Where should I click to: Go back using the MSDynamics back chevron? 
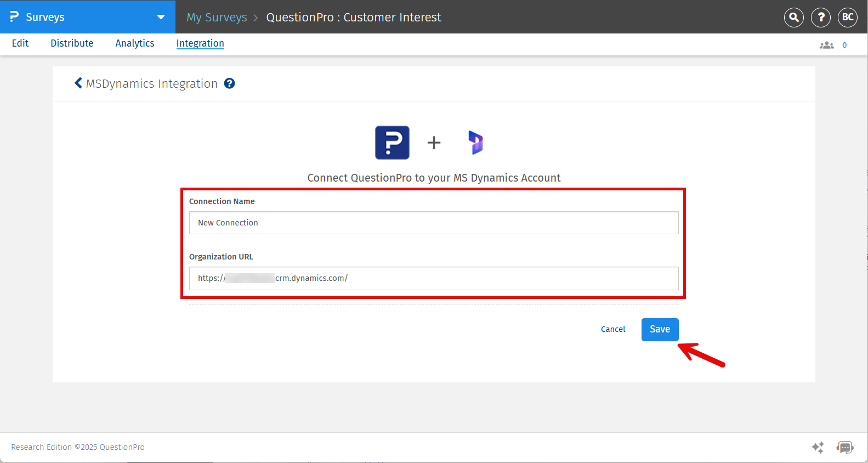pyautogui.click(x=78, y=83)
